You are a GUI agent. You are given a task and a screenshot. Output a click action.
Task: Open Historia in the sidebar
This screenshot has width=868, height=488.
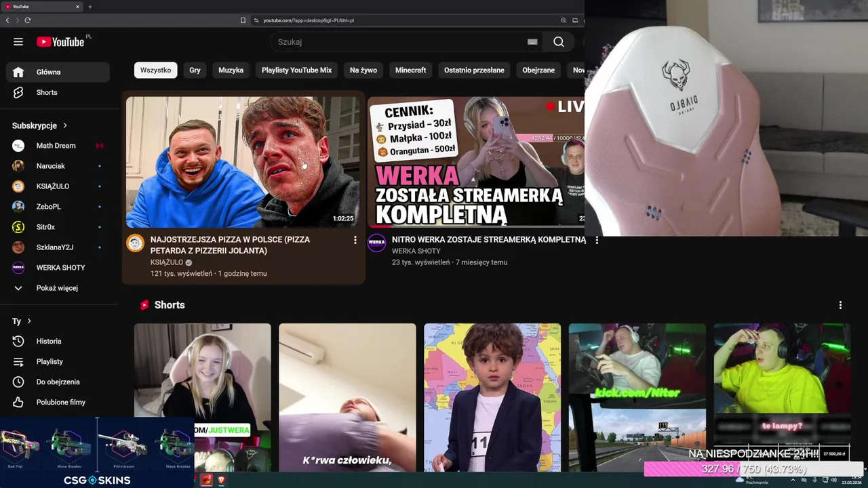(x=58, y=341)
